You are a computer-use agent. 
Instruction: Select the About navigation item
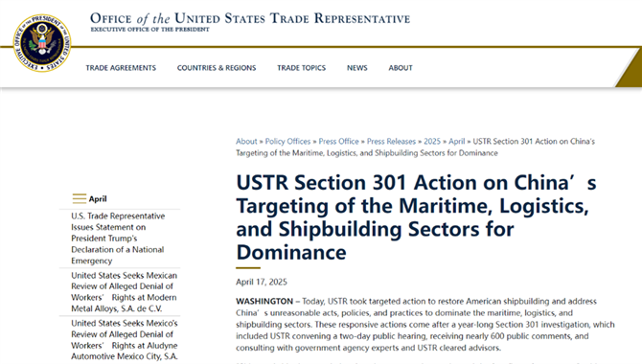[401, 68]
